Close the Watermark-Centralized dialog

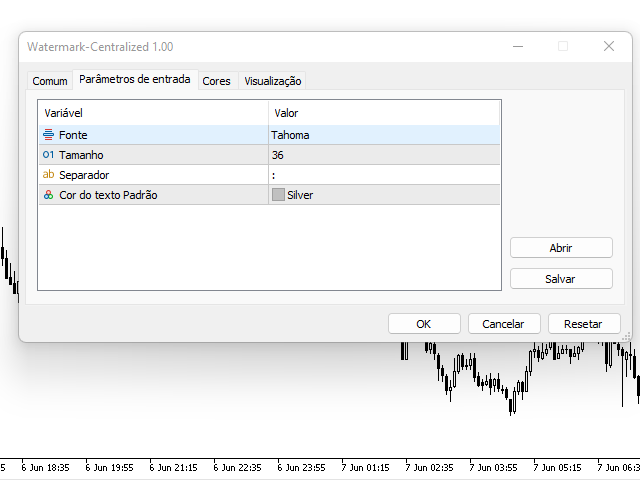pyautogui.click(x=609, y=46)
